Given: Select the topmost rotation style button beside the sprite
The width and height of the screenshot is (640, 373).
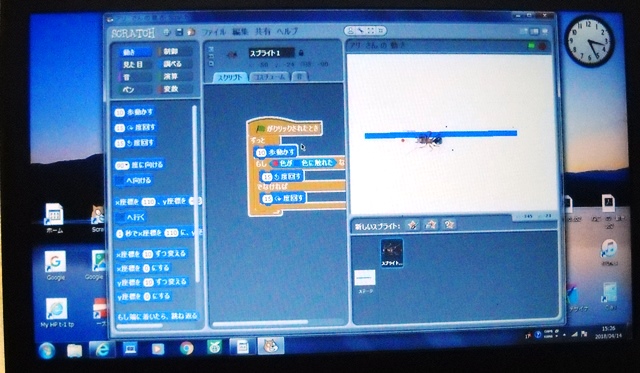Looking at the screenshot, I should pos(211,49).
